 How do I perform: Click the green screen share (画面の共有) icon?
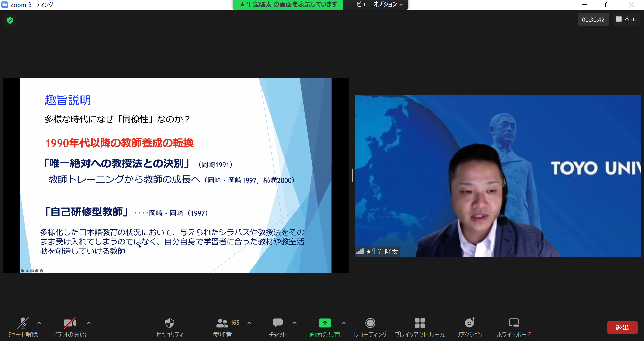(x=325, y=323)
